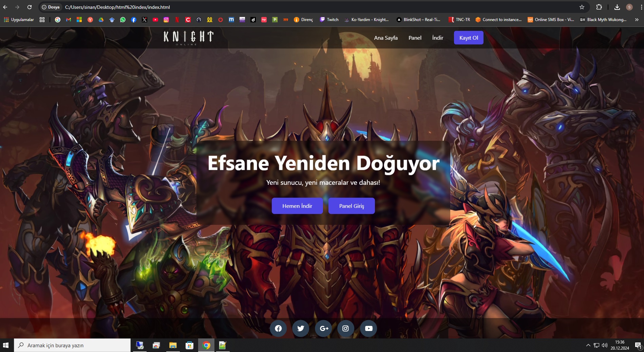Open Microsoft Store from the taskbar
Screen dimensions: 644x352
(190, 345)
